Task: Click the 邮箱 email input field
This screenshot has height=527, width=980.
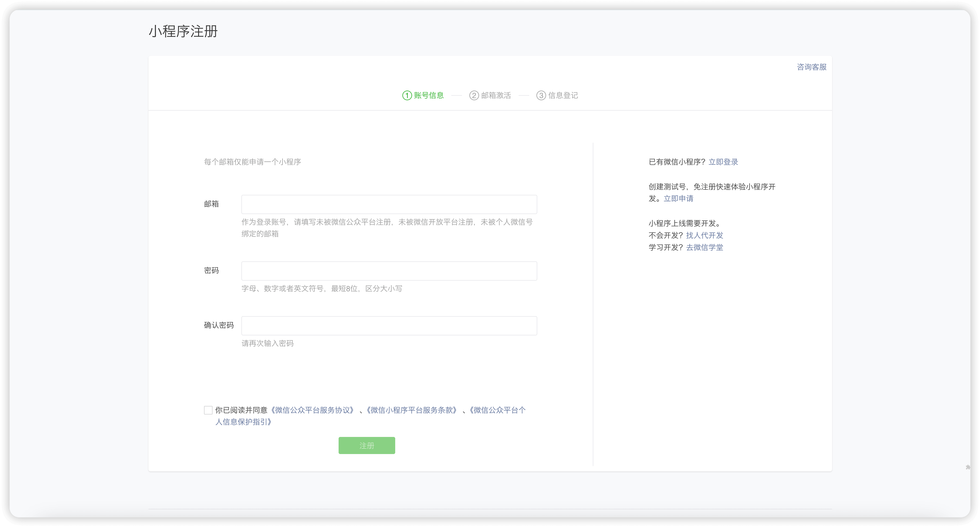Action: [x=389, y=204]
